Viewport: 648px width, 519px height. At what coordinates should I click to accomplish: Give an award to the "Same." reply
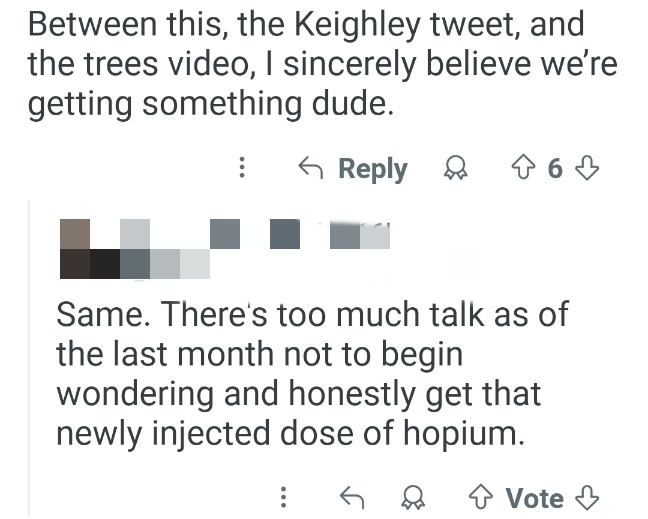pyautogui.click(x=411, y=497)
